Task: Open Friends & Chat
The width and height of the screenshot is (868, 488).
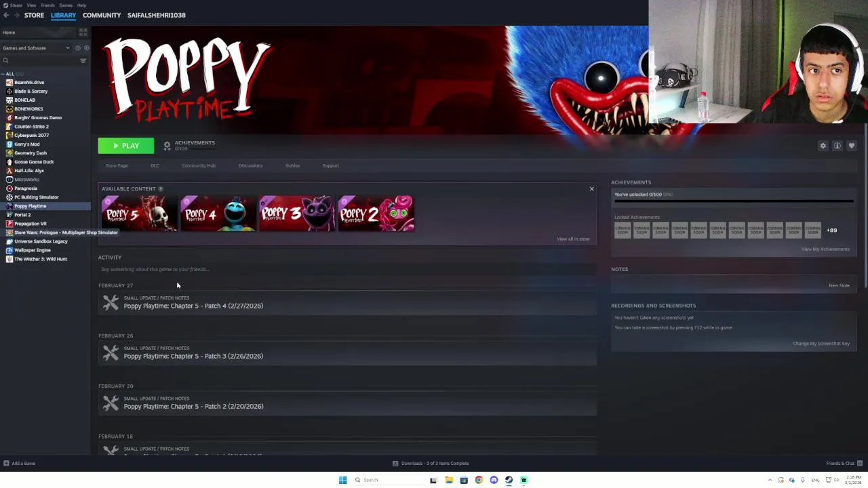Action: 844,464
